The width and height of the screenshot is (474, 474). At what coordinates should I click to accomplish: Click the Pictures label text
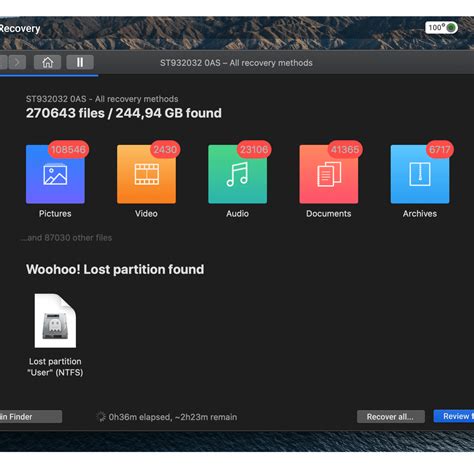(55, 214)
